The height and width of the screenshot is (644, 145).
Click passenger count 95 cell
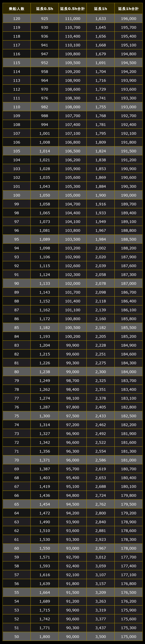[x=17, y=239]
